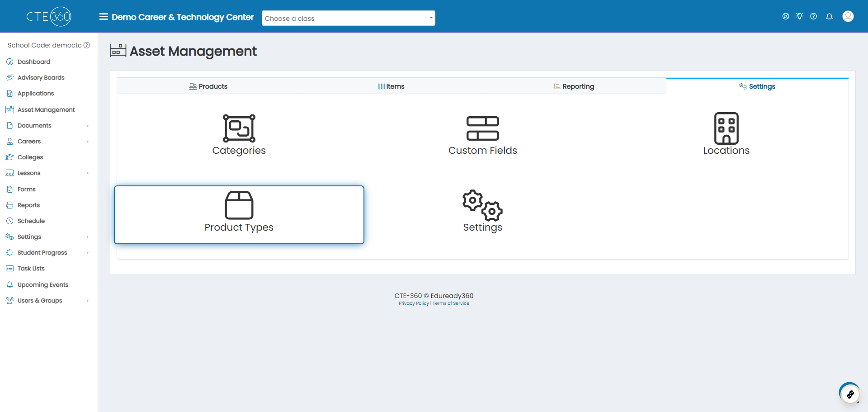Switch to the Items tab
Image resolution: width=868 pixels, height=412 pixels.
pyautogui.click(x=391, y=86)
